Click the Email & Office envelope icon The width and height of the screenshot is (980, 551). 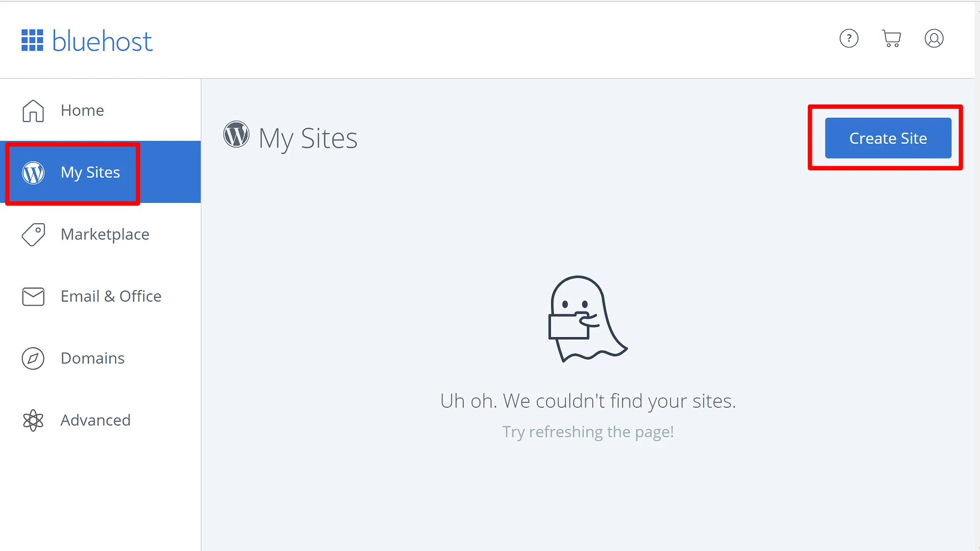click(32, 296)
